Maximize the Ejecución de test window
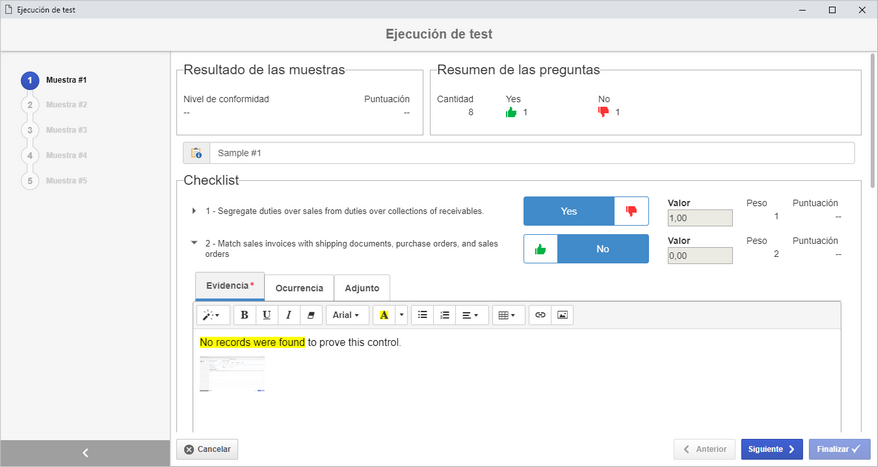Screen dimensions: 878x467 833,10
